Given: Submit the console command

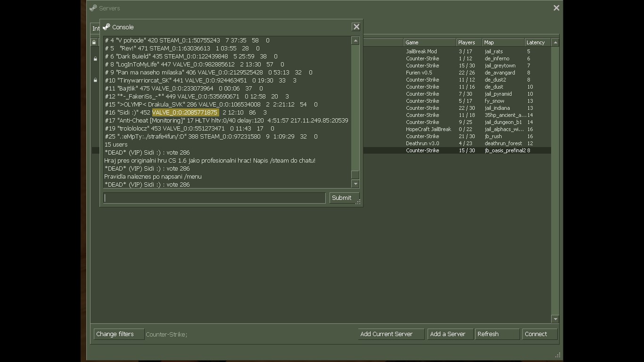Looking at the screenshot, I should point(344,198).
